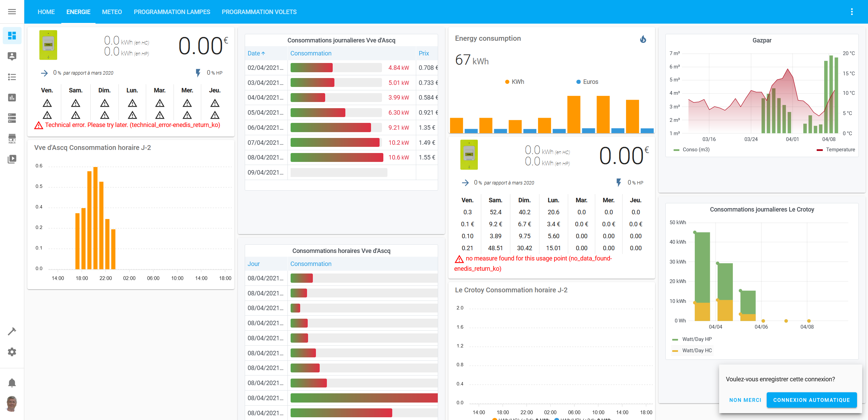
Task: Open HACS from the sidebar
Action: pos(12,139)
